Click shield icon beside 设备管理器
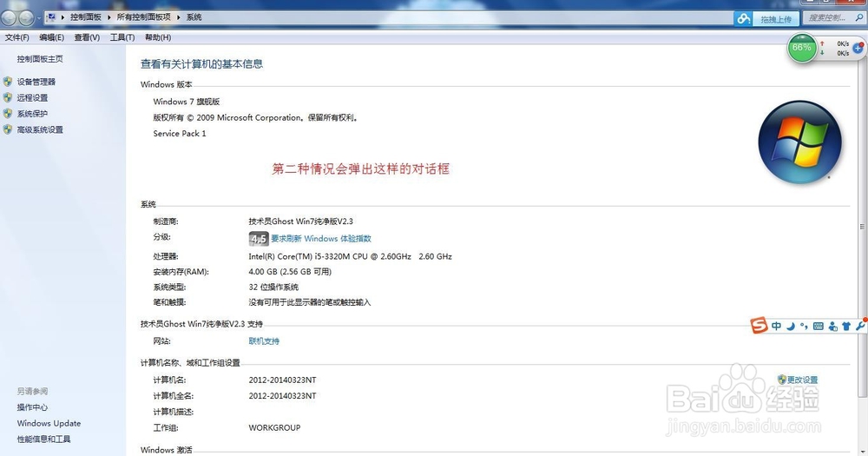868x456 pixels. click(x=7, y=82)
